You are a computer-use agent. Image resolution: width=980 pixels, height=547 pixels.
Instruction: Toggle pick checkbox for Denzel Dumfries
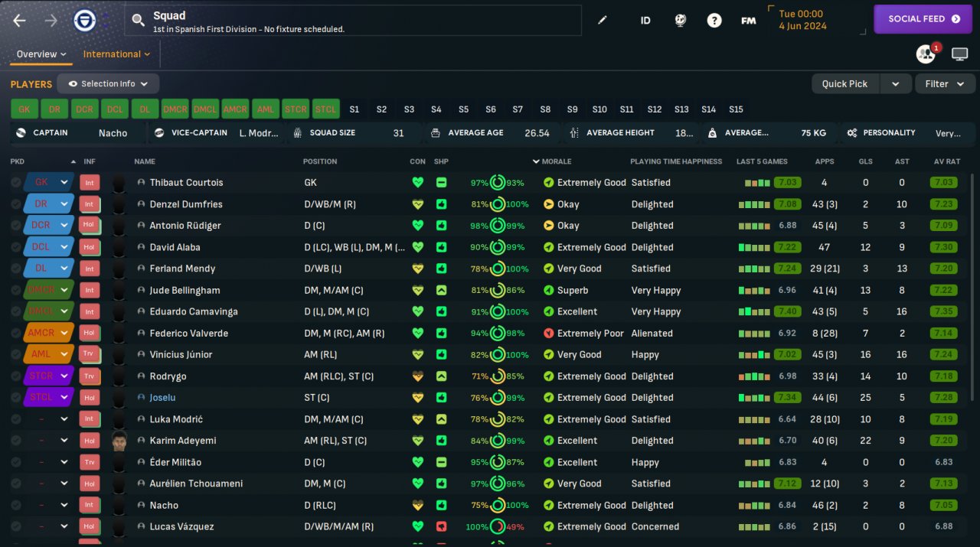tap(16, 204)
